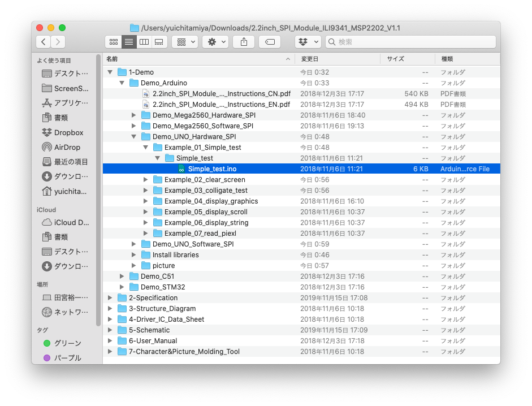Click the title bar folder proxy icon
This screenshot has height=406, width=532.
tap(135, 28)
